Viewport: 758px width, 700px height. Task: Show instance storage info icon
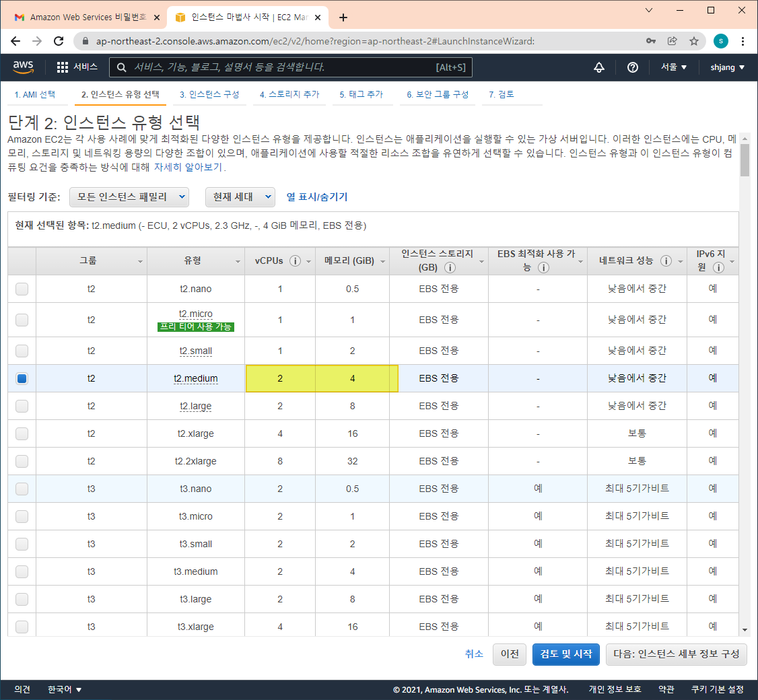(450, 267)
